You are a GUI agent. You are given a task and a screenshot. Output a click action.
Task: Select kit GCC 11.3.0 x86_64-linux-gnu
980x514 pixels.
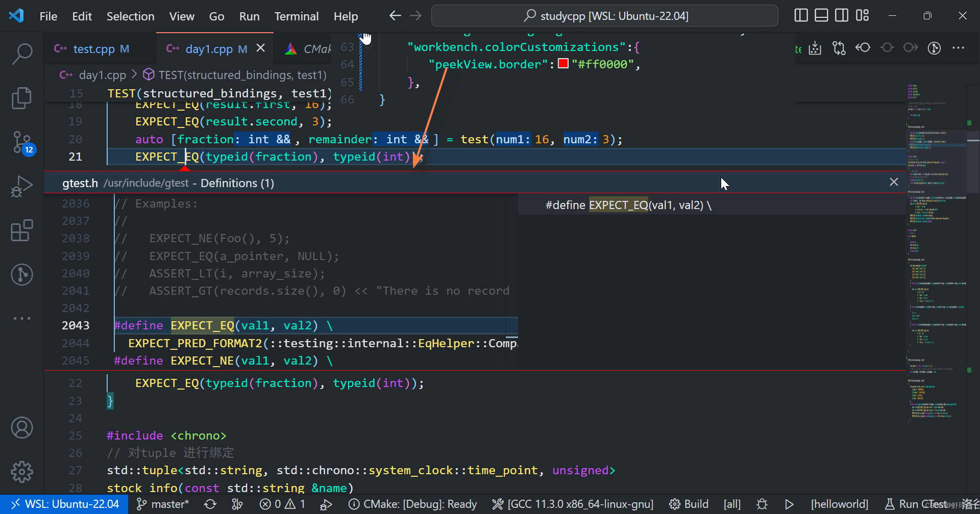coord(573,504)
